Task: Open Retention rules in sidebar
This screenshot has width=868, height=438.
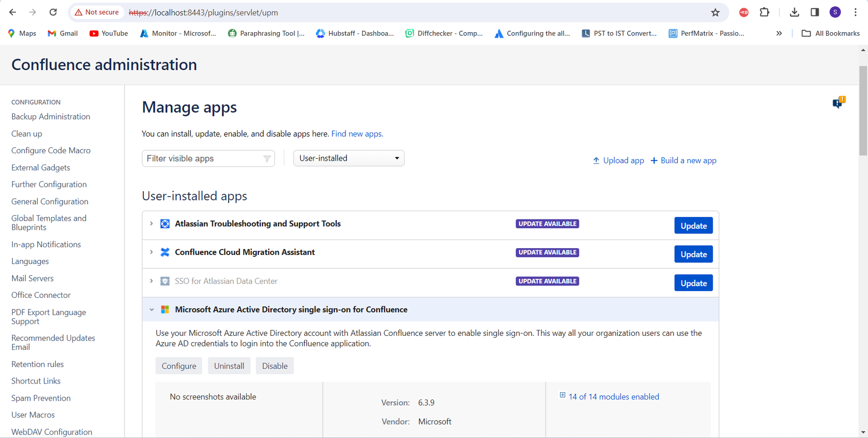Action: click(37, 364)
